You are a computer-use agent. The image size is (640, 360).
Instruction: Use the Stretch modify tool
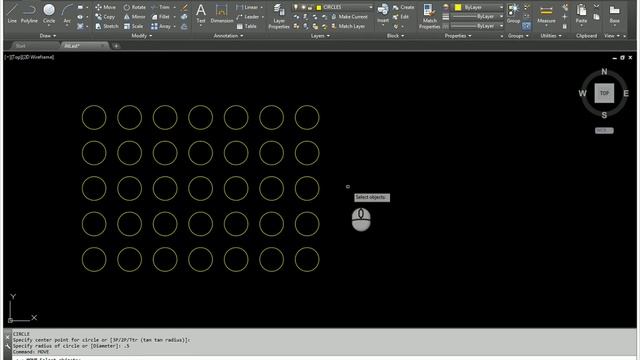coord(107,26)
